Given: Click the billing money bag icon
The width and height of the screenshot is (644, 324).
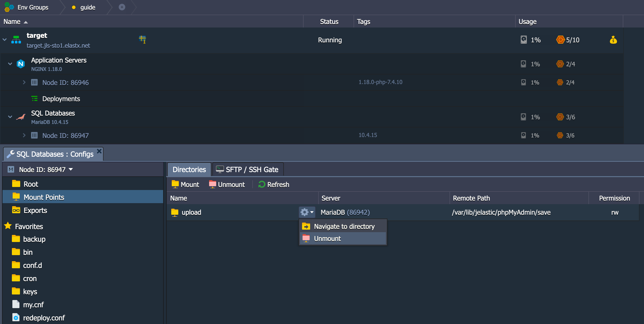Looking at the screenshot, I should coord(613,40).
